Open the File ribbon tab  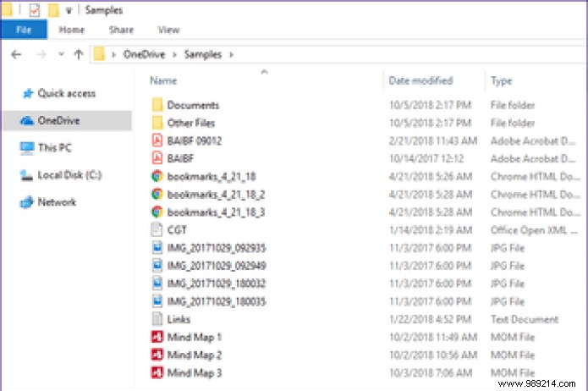tap(24, 30)
